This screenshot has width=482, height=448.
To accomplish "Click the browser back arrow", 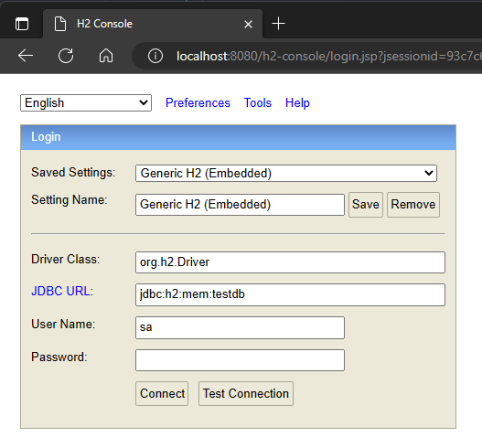I will tap(26, 56).
